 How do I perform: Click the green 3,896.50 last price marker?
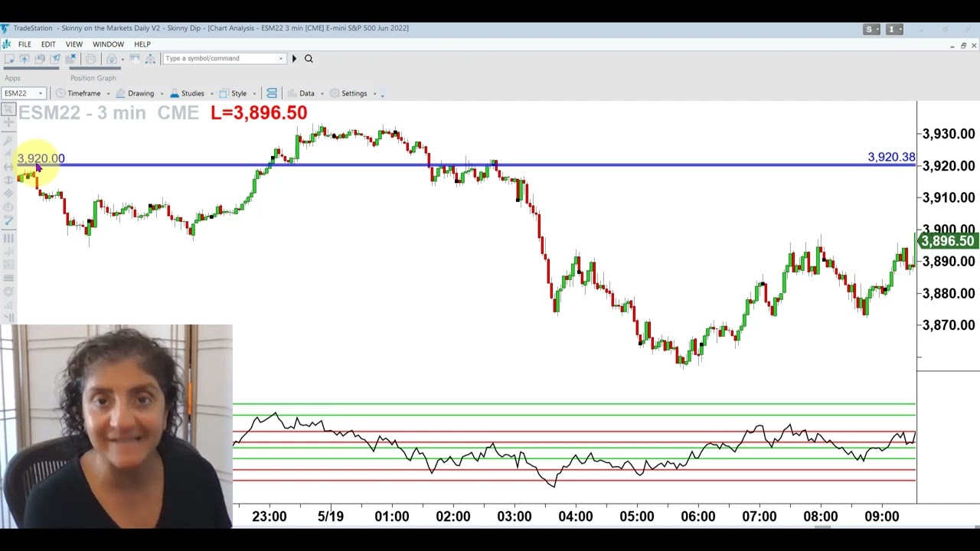tap(948, 241)
